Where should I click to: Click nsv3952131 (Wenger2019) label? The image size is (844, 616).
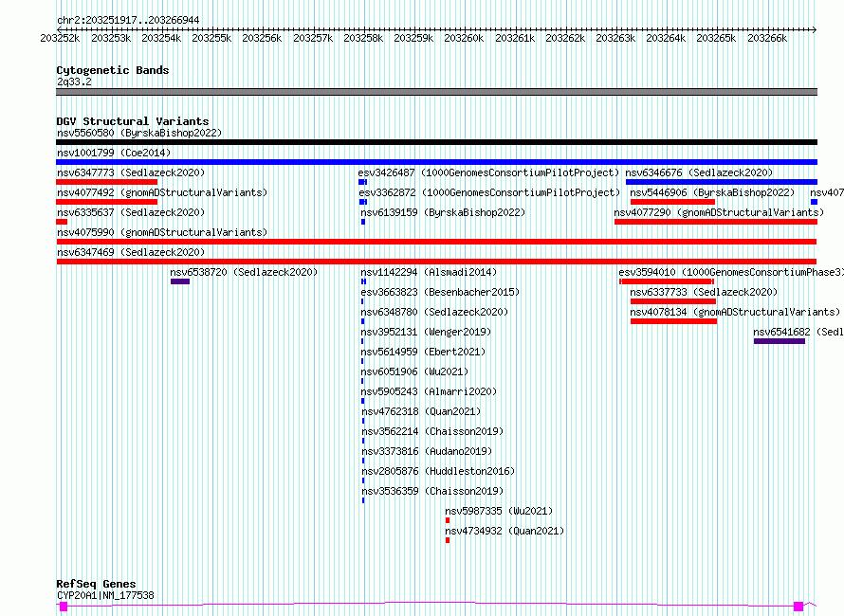426,332
